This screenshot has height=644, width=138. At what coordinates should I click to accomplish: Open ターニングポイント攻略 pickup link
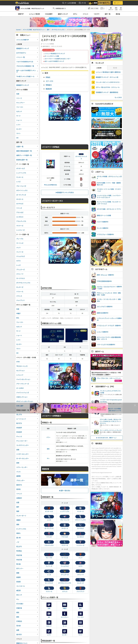coord(52,56)
